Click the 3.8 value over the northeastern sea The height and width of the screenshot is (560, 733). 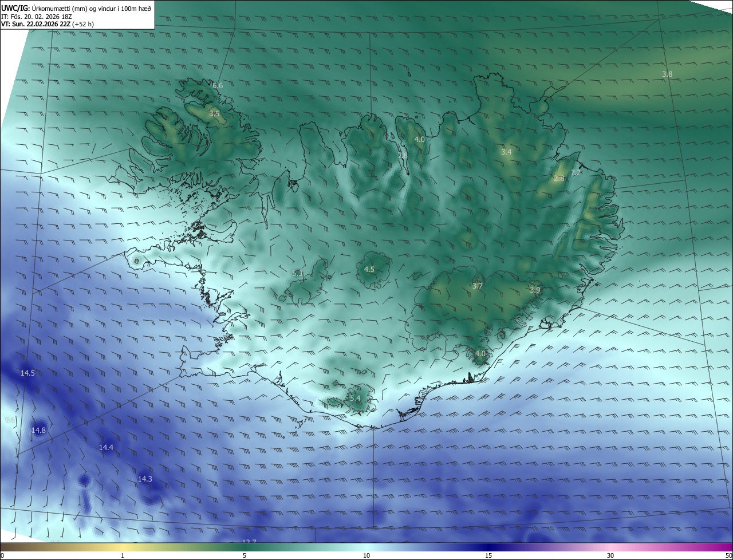click(667, 74)
